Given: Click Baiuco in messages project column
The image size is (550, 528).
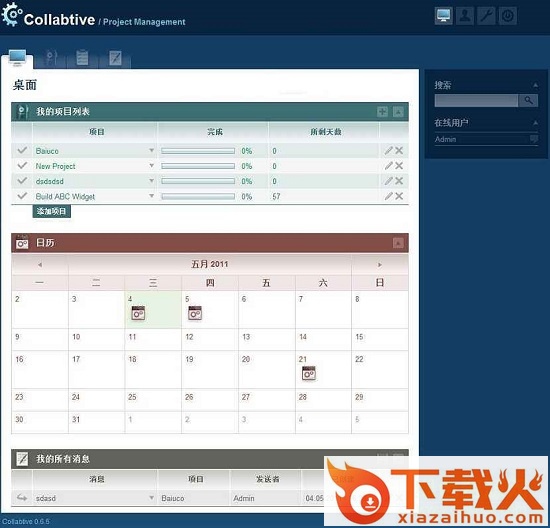Looking at the screenshot, I should click(x=173, y=498).
